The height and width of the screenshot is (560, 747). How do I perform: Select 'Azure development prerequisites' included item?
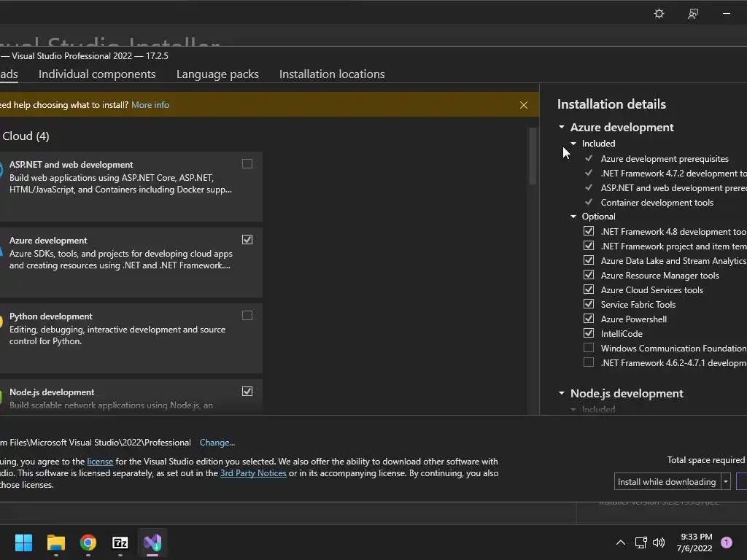665,159
